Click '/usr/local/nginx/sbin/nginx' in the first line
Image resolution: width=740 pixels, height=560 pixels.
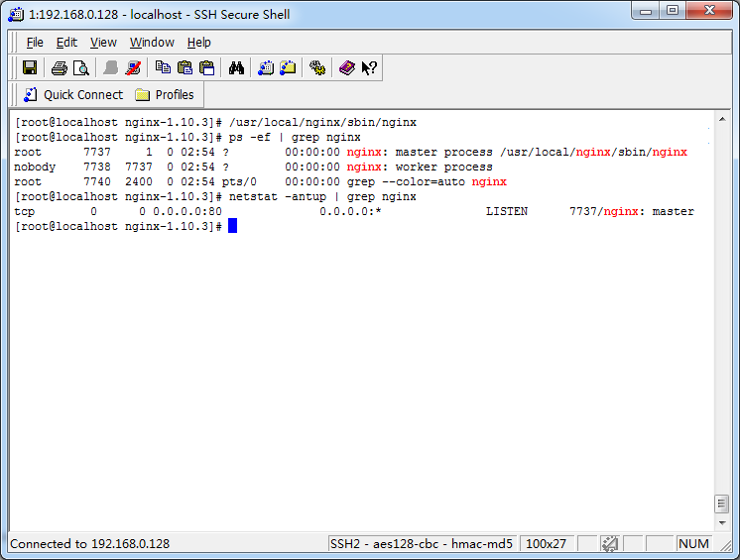(322, 123)
